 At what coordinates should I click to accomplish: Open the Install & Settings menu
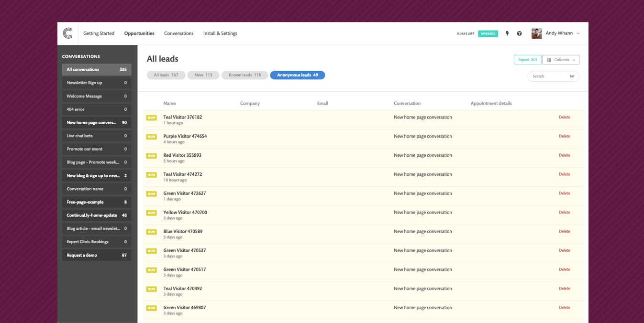(x=220, y=33)
